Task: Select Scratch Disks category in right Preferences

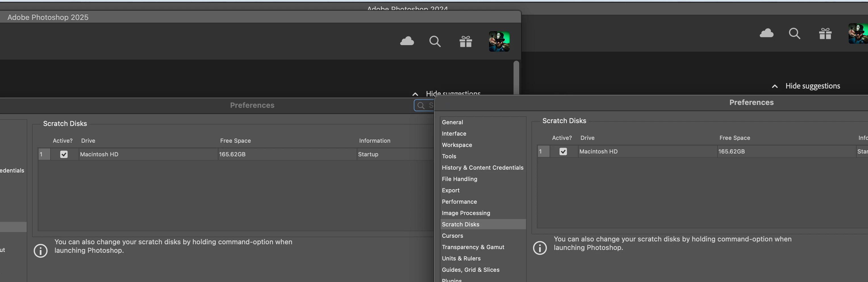Action: (483, 224)
